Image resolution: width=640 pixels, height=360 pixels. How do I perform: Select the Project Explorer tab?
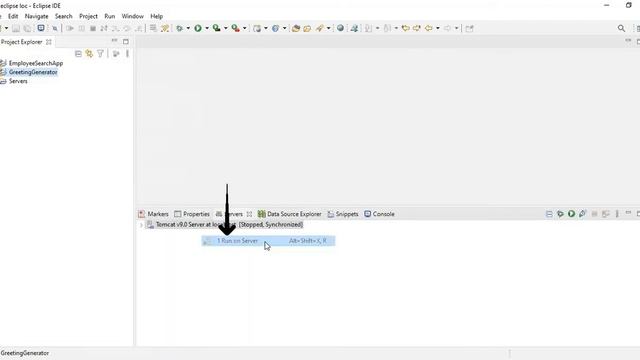coord(21,42)
